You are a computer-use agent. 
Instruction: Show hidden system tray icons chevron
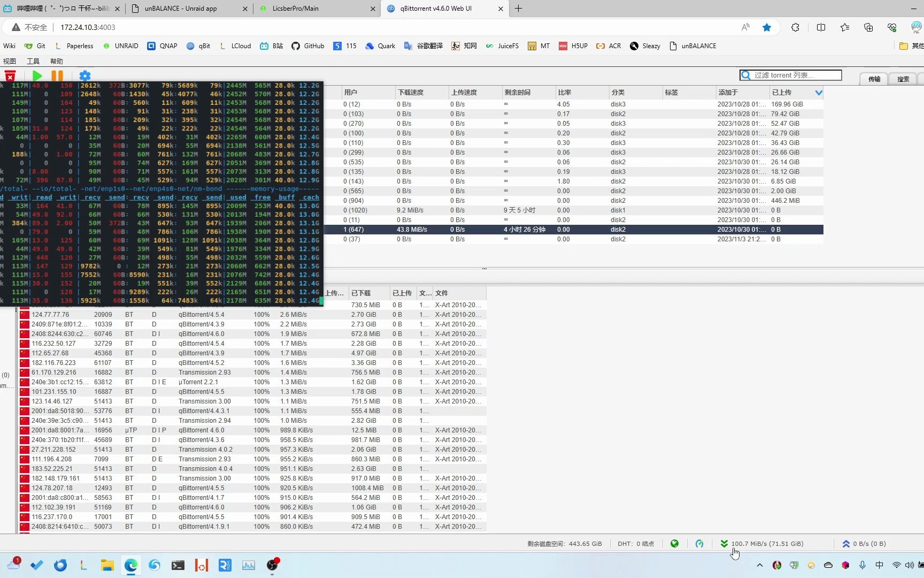pyautogui.click(x=760, y=565)
